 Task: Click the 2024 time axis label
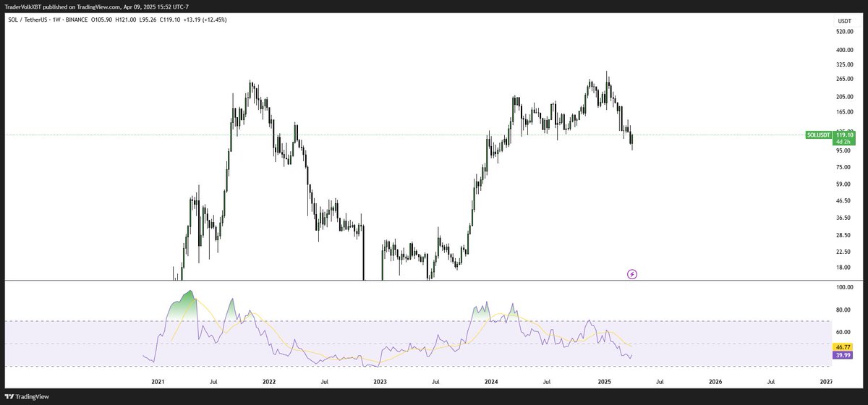click(491, 380)
